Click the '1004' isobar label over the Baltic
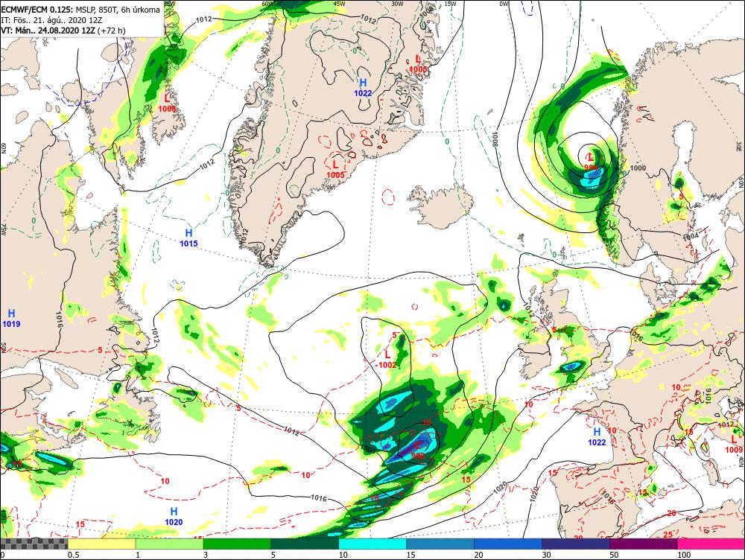This screenshot has height=560, width=745. [691, 236]
